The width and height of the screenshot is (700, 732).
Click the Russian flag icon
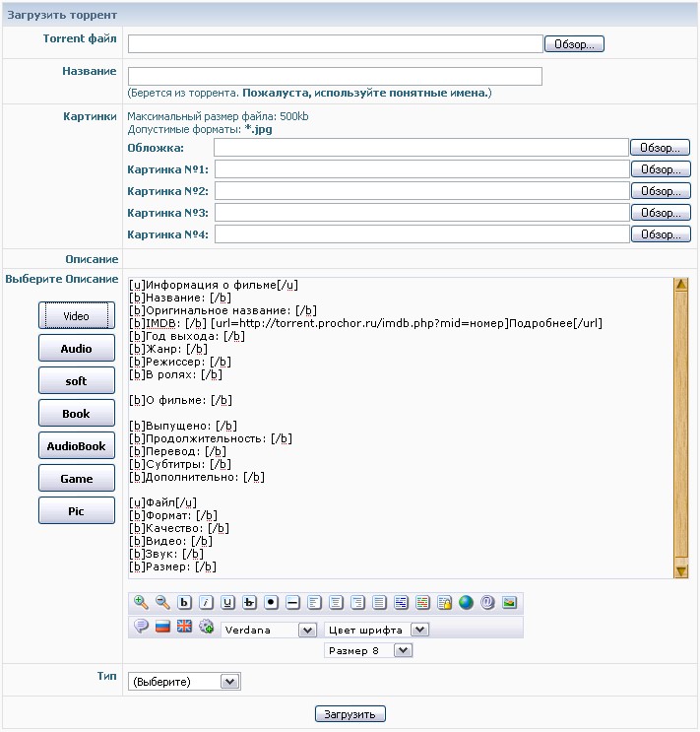pos(162,626)
